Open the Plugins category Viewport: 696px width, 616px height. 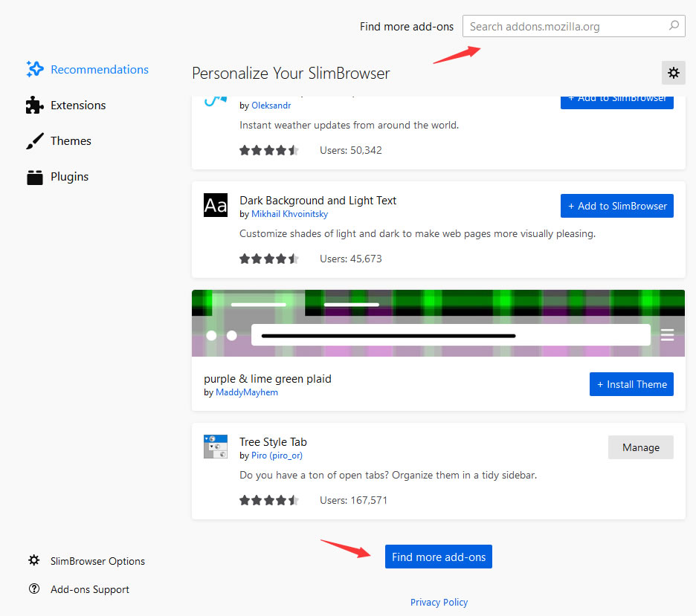tap(57, 177)
